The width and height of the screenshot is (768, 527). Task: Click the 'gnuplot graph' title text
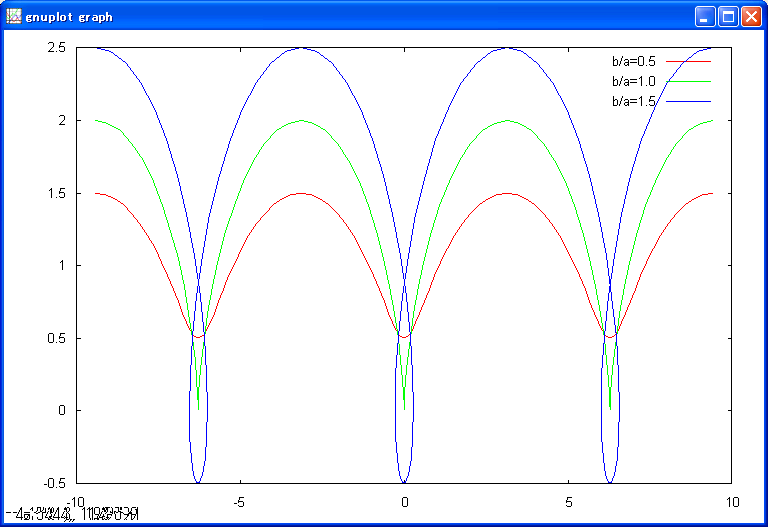pos(69,17)
